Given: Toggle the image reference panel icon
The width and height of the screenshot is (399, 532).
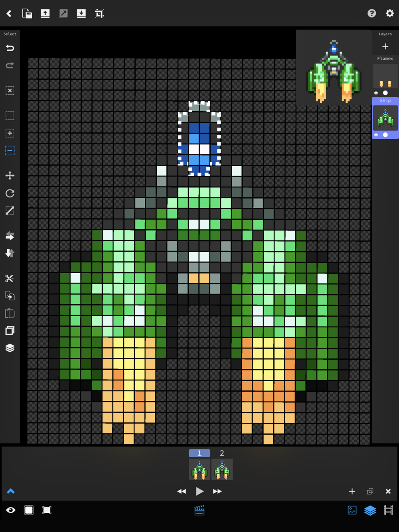Looking at the screenshot, I should point(352,510).
